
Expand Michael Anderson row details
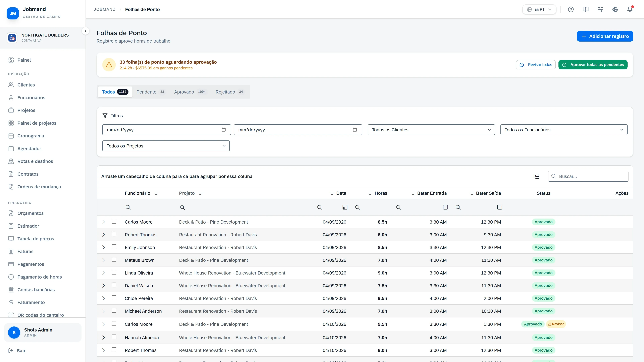pos(103,311)
